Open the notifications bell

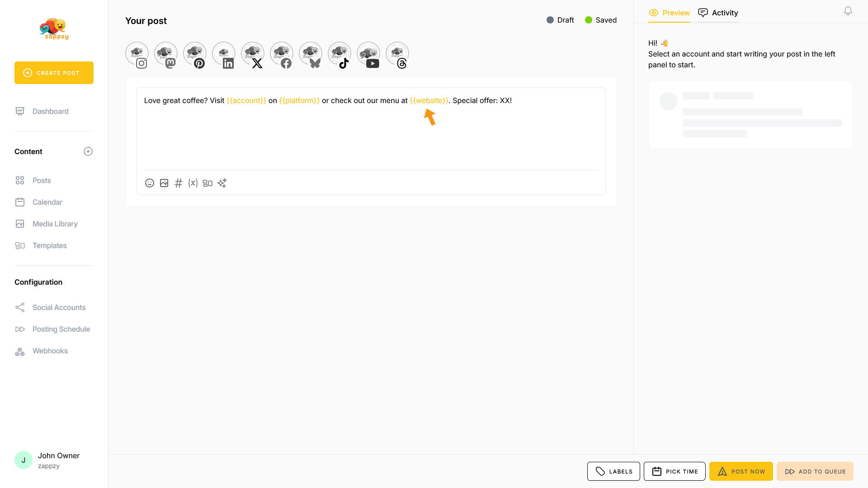click(848, 11)
